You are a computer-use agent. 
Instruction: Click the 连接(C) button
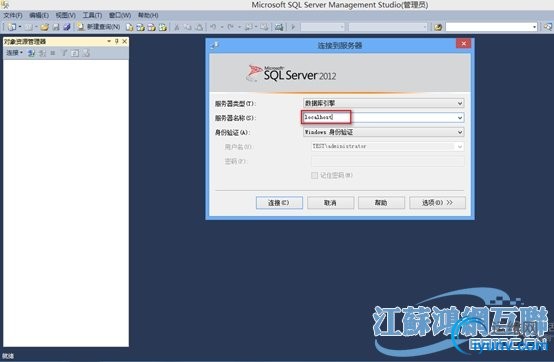pos(279,203)
